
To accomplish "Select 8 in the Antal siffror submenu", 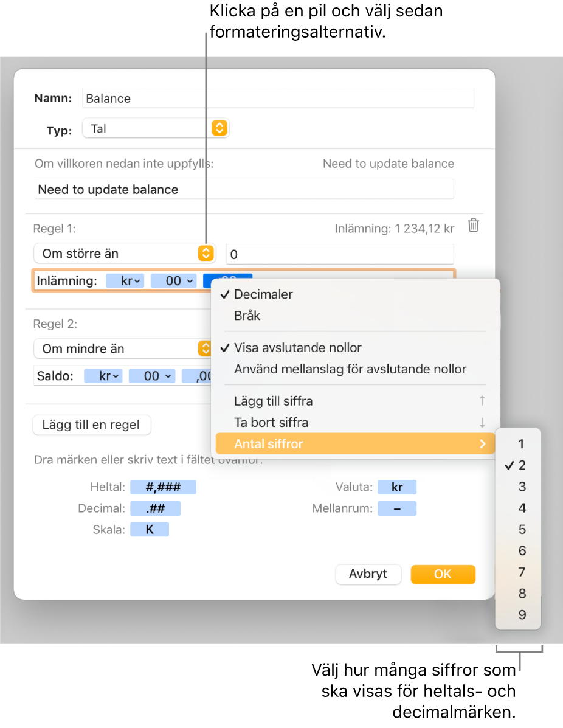I will pyautogui.click(x=518, y=594).
